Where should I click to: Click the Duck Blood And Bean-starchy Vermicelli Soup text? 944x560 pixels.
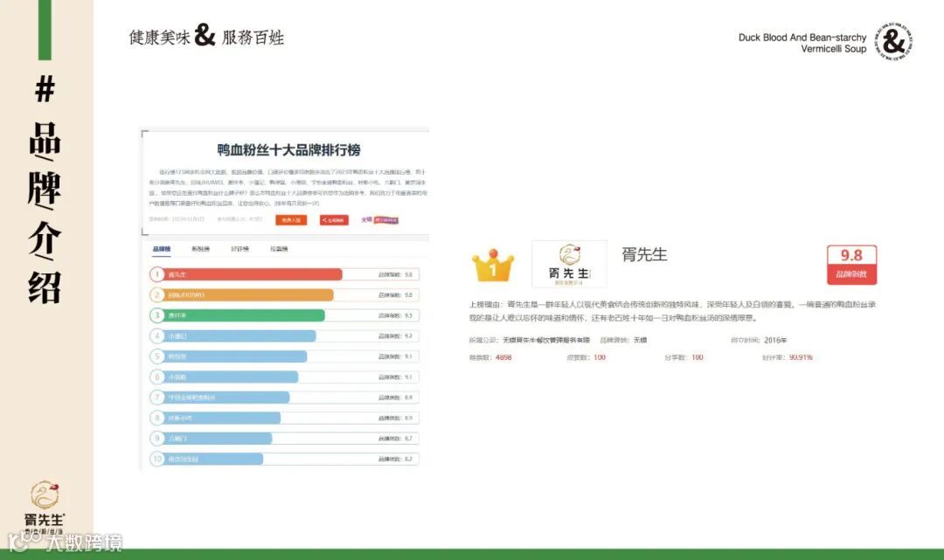pyautogui.click(x=802, y=43)
